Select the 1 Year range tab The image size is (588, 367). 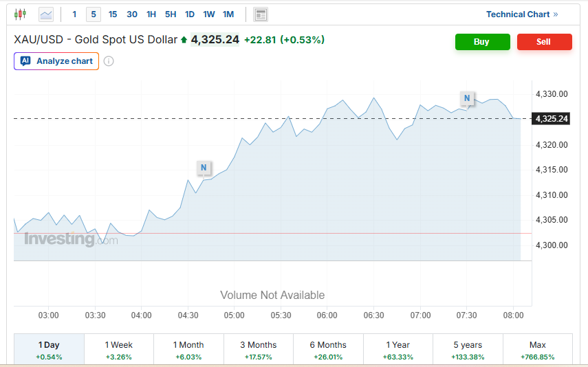pyautogui.click(x=398, y=350)
